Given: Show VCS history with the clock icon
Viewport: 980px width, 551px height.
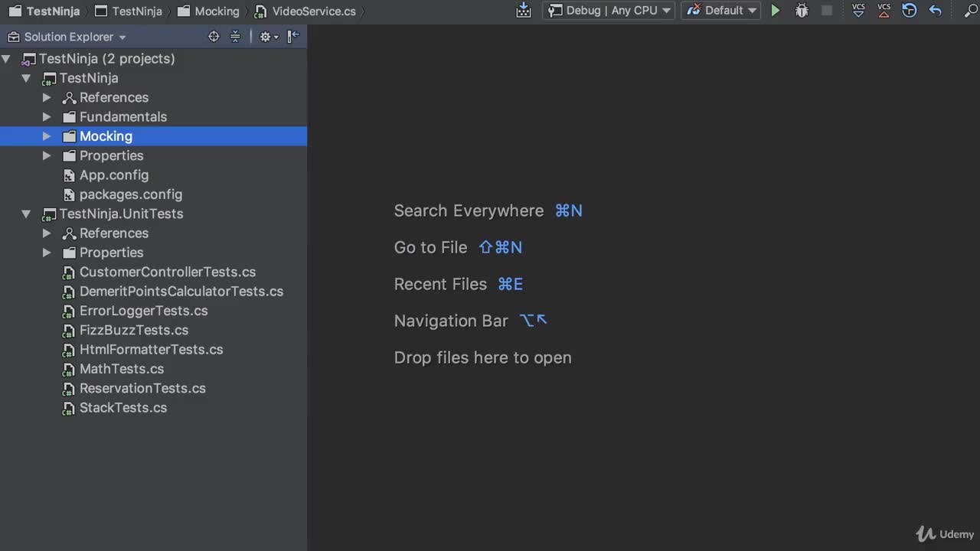Looking at the screenshot, I should tap(910, 11).
